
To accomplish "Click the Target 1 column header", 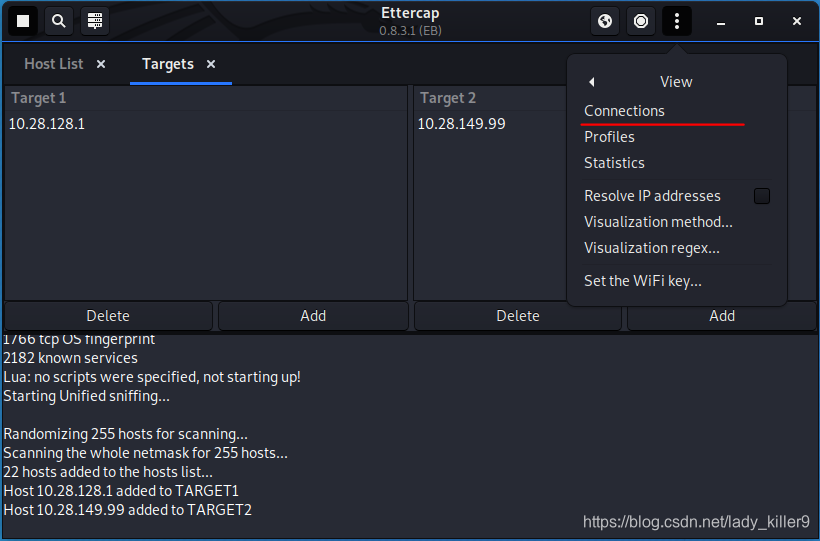I will (206, 98).
